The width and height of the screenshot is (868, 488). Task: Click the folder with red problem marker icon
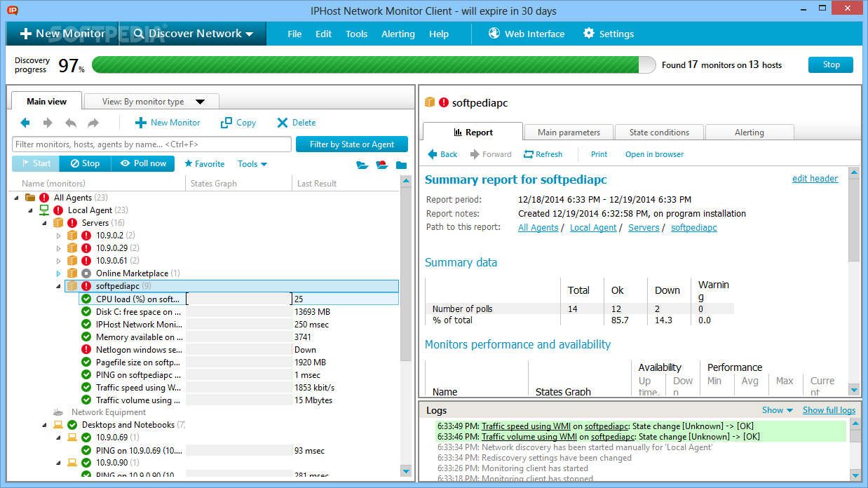[x=381, y=165]
